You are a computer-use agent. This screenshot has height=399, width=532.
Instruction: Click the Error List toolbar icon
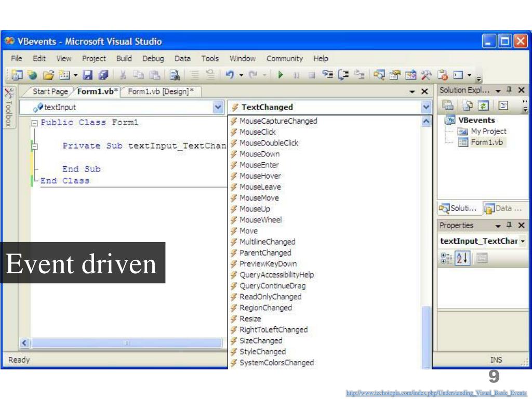point(443,75)
